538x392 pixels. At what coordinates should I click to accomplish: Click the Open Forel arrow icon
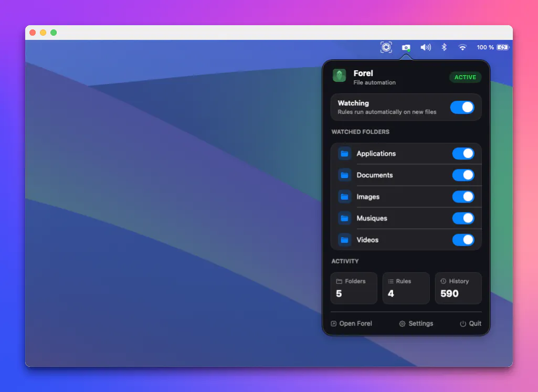point(333,324)
